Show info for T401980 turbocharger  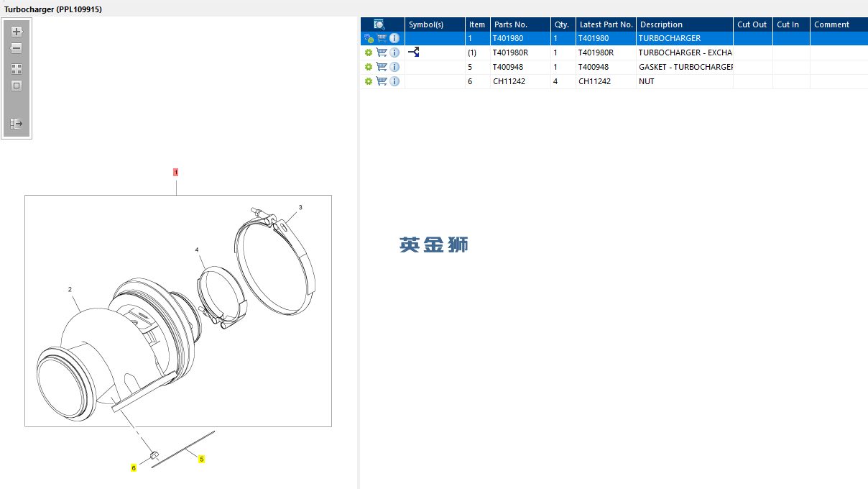point(394,38)
